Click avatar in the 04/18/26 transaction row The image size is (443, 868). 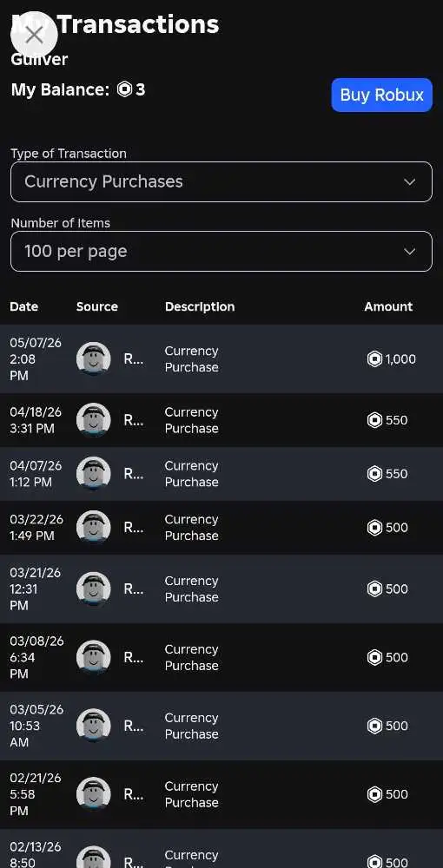[x=93, y=420]
